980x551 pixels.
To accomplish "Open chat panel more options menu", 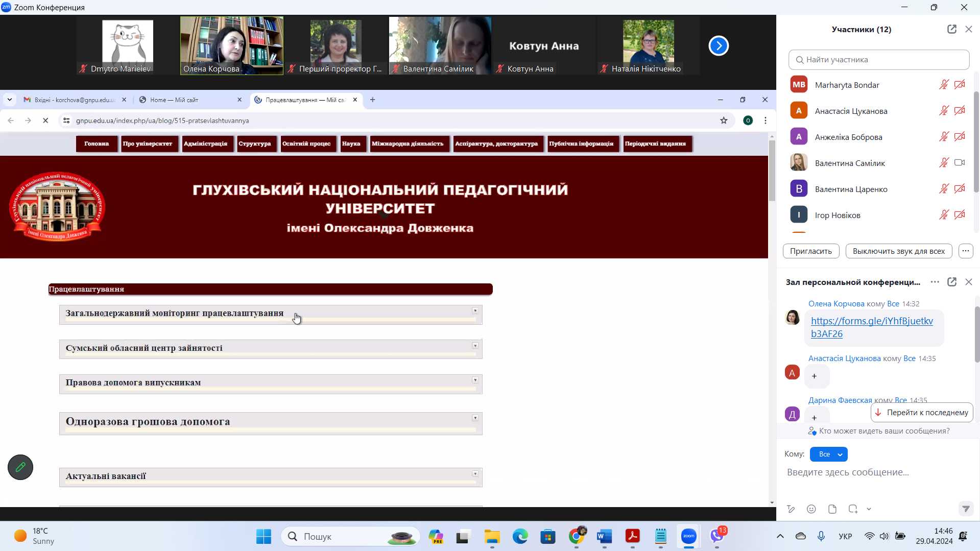I will coord(935,282).
